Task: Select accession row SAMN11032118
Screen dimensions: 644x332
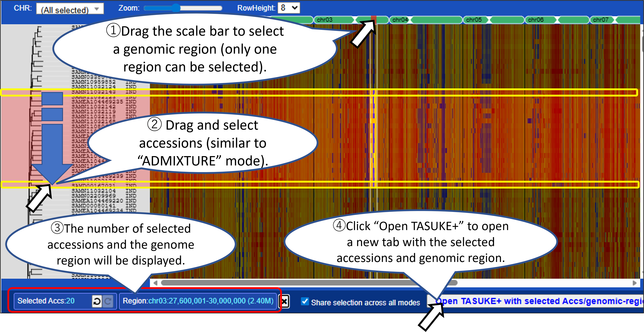Action: [x=104, y=116]
